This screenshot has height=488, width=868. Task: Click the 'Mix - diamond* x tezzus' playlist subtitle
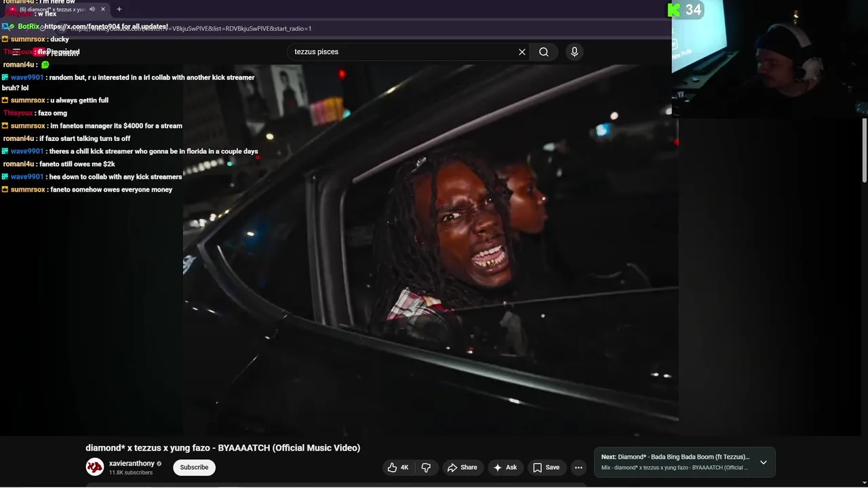(x=675, y=468)
